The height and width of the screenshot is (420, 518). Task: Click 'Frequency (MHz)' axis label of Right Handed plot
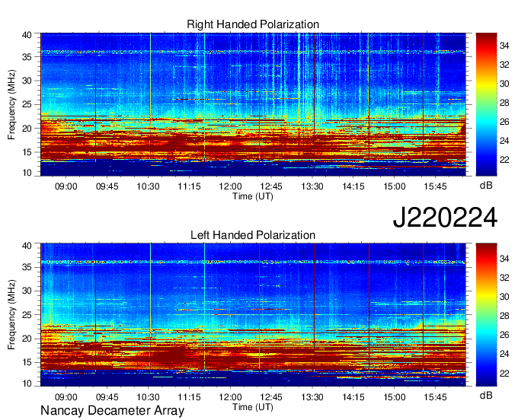(x=11, y=104)
